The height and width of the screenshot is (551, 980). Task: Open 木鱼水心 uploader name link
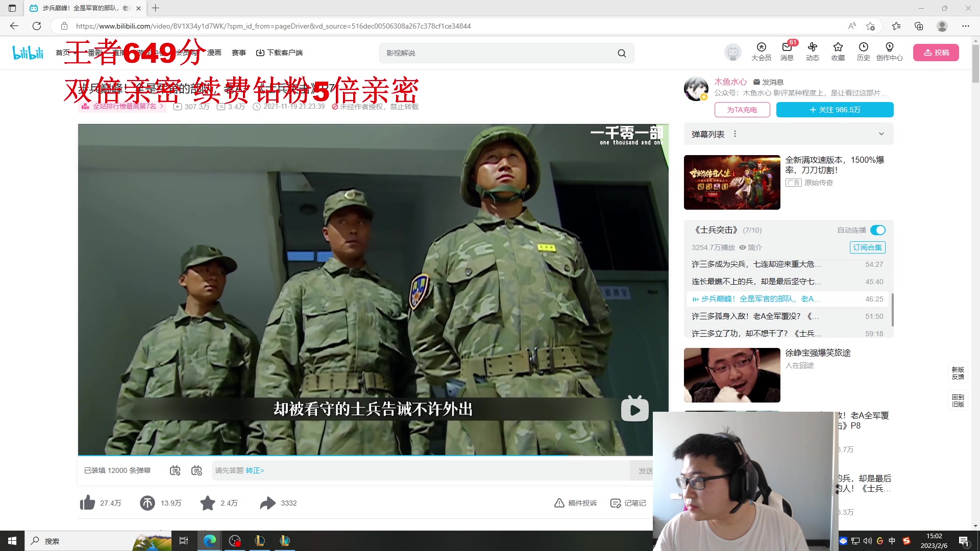click(730, 82)
